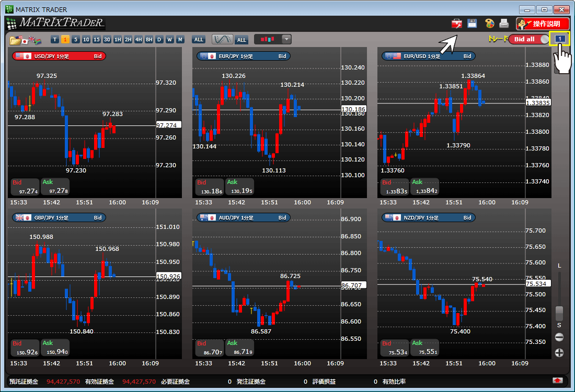Image resolution: width=575 pixels, height=392 pixels.
Task: Click the EUR/JPY Ask price 130.195 box
Action: (239, 187)
